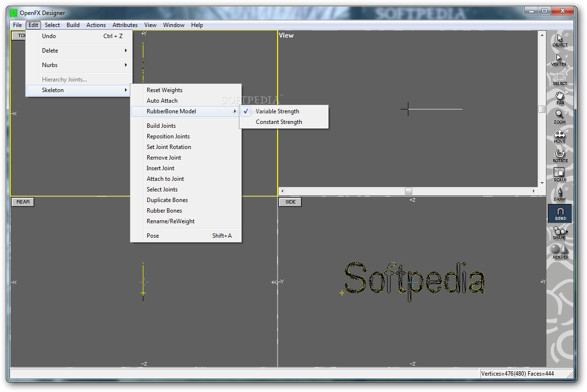Open the Attributes menu
587x392 pixels.
click(125, 25)
